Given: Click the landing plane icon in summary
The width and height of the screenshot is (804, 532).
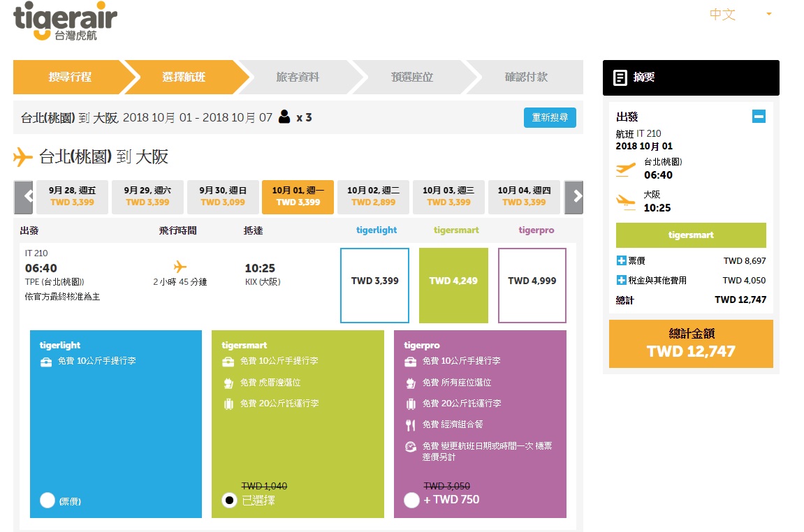Looking at the screenshot, I should coord(626,201).
